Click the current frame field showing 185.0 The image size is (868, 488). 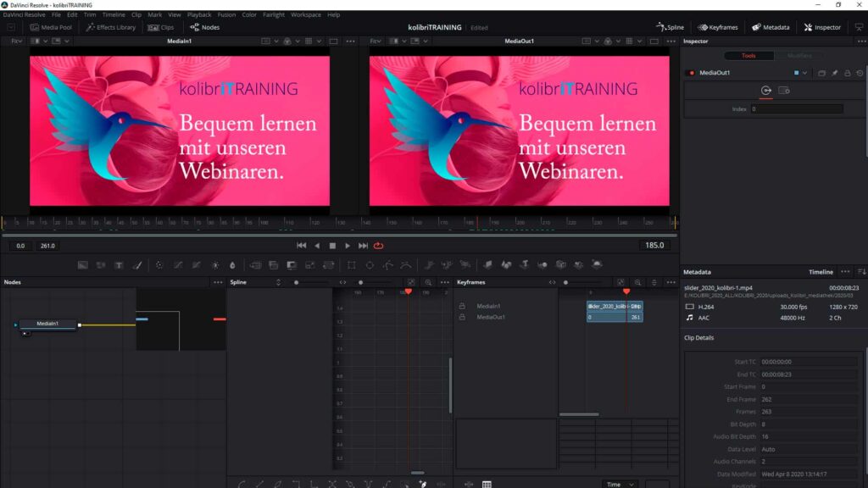point(654,245)
